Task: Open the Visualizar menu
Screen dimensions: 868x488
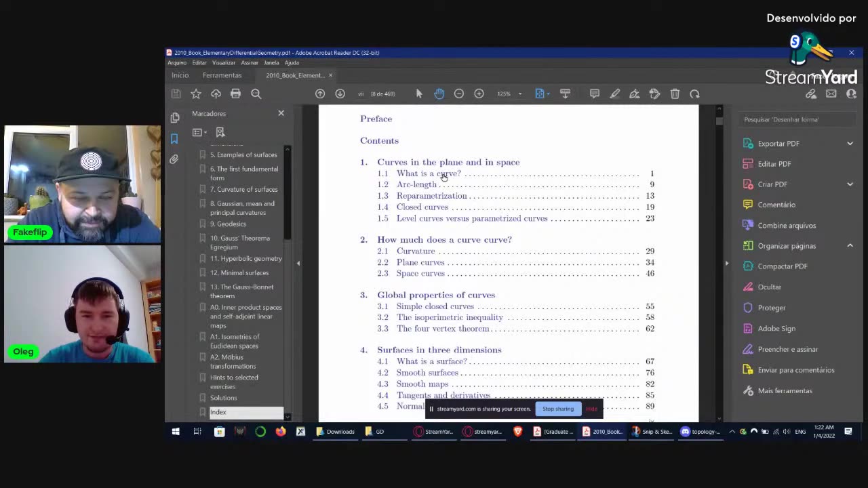Action: [x=224, y=62]
